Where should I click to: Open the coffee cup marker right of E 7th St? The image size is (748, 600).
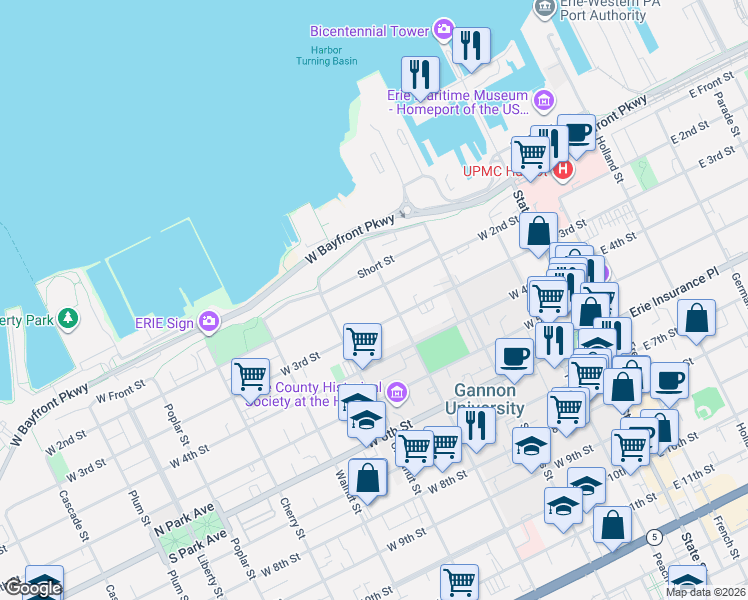click(670, 381)
